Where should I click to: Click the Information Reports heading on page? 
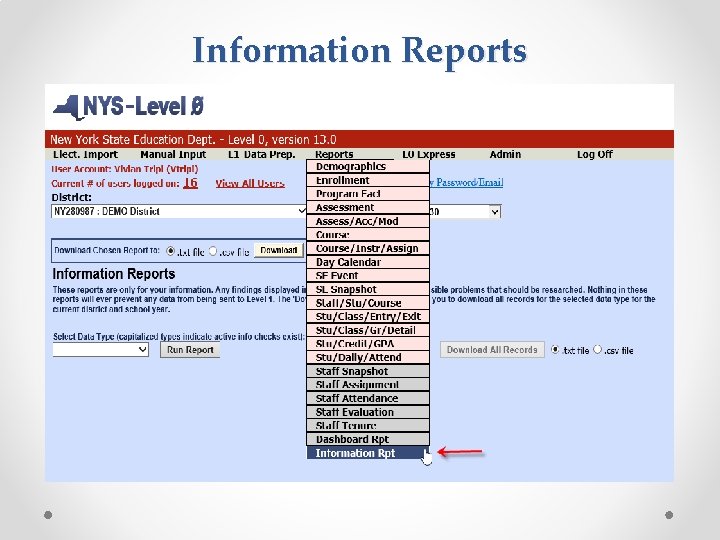114,274
